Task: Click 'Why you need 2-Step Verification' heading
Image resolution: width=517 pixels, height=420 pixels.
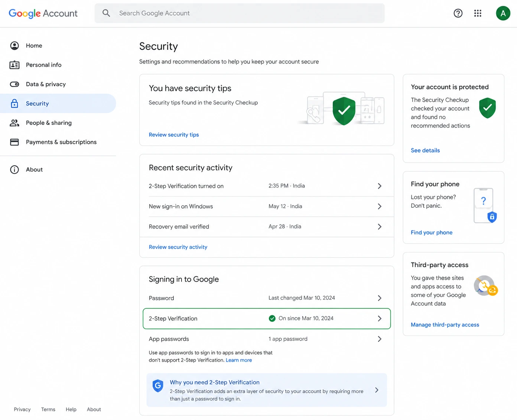Action: pos(215,382)
